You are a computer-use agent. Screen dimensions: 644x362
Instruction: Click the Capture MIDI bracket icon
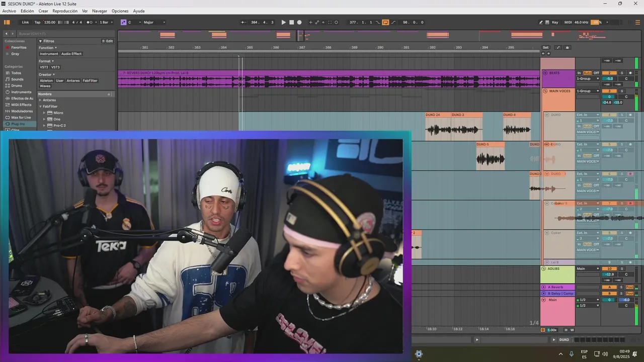pos(330,22)
